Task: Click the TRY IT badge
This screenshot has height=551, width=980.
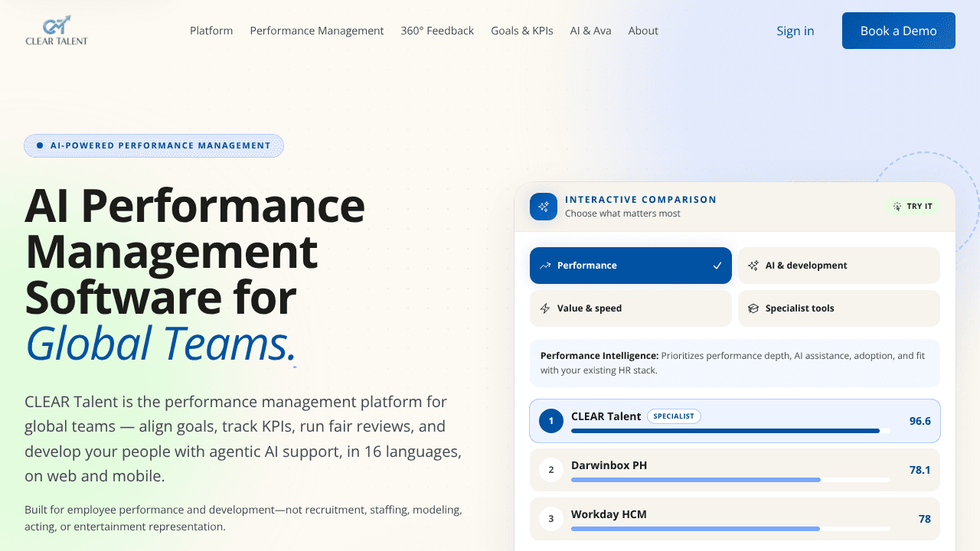Action: 913,207
